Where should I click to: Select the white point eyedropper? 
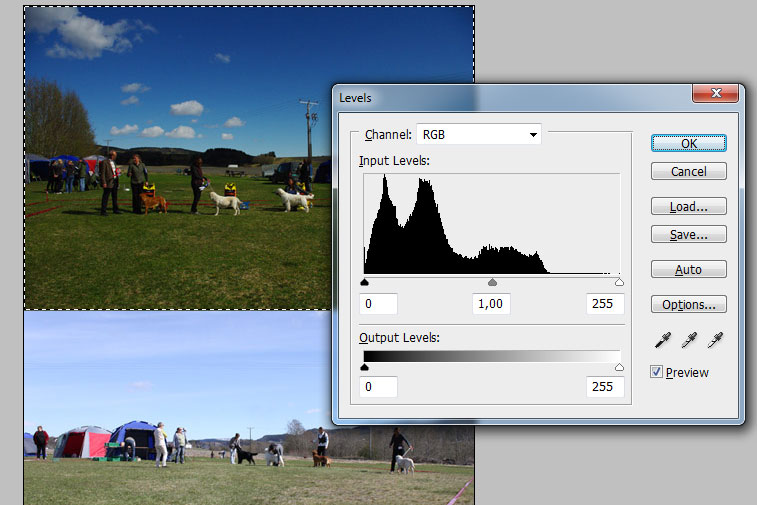pos(715,341)
